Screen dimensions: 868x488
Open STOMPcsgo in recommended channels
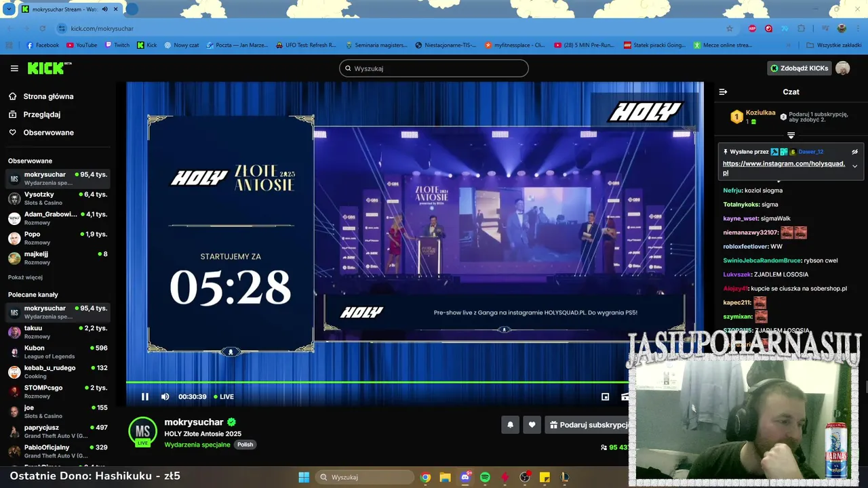57,391
